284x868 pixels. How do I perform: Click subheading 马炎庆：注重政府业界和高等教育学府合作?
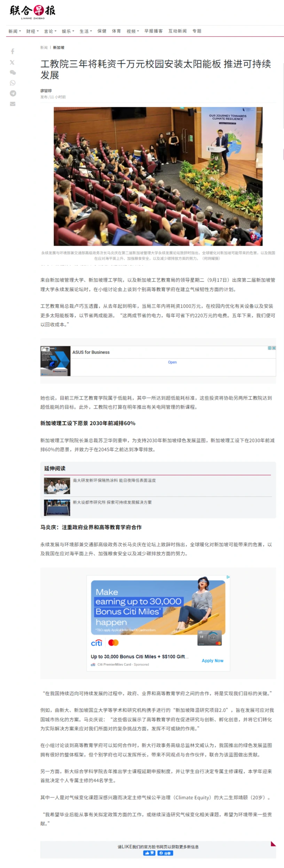91,527
